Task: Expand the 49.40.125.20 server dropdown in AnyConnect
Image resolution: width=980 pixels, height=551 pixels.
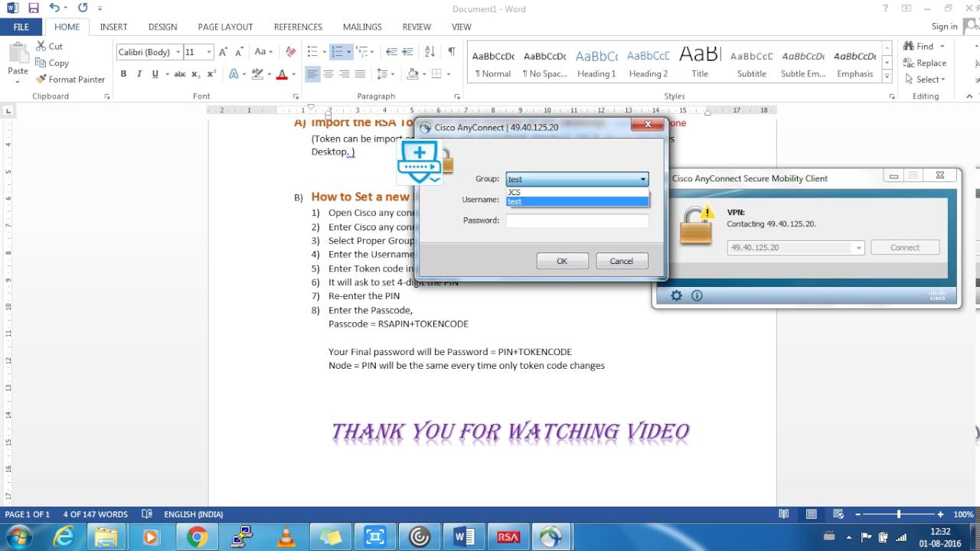Action: click(859, 248)
